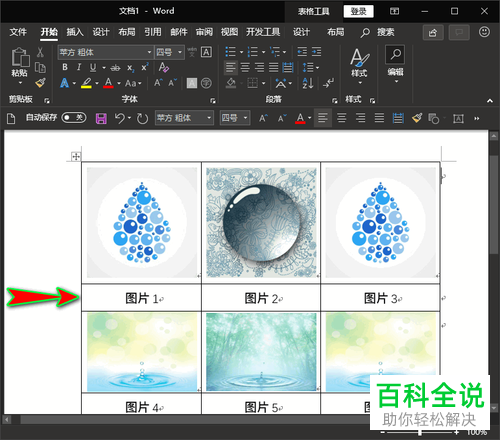Click the share icon at top right
500x440 pixels.
(x=433, y=32)
